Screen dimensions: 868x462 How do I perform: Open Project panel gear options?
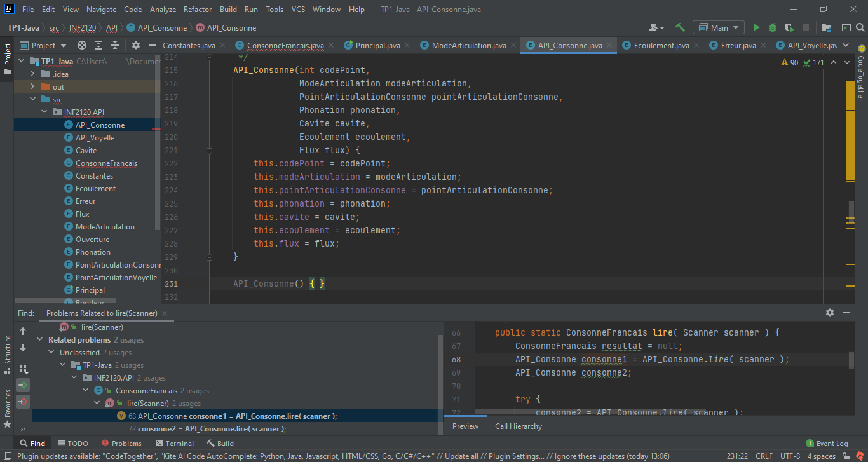[135, 45]
